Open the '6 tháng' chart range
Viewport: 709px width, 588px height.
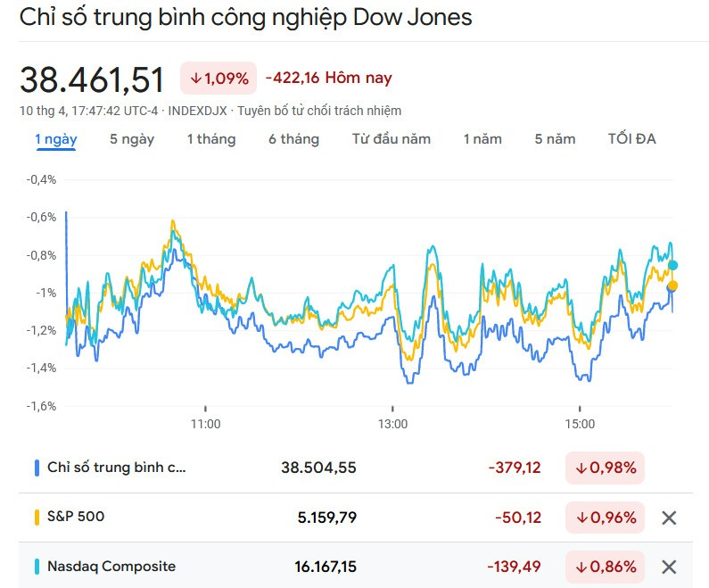point(293,139)
